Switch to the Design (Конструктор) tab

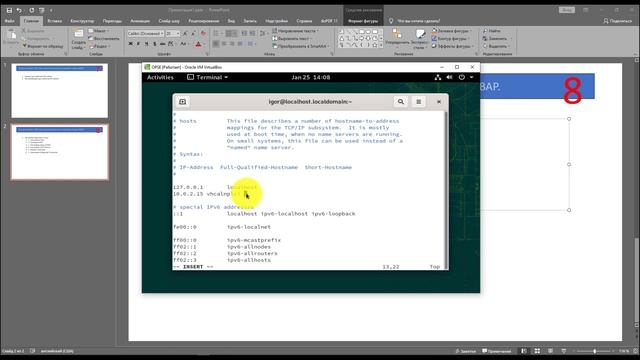coord(82,20)
